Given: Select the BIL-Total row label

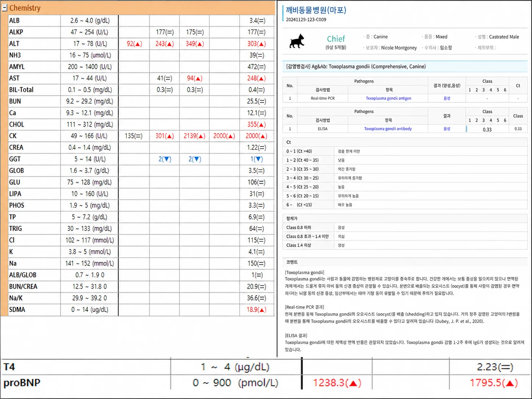Looking at the screenshot, I should tap(21, 90).
